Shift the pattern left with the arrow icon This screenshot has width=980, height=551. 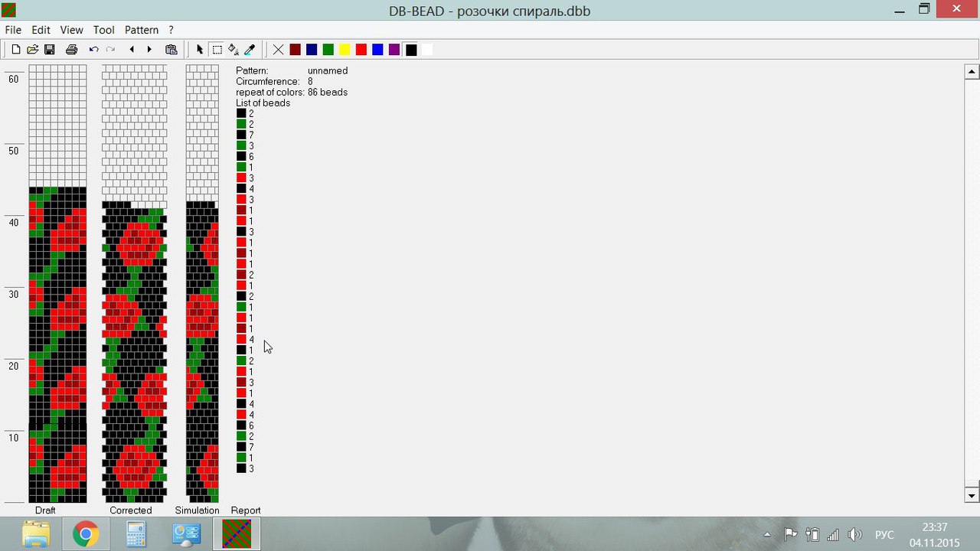click(132, 50)
